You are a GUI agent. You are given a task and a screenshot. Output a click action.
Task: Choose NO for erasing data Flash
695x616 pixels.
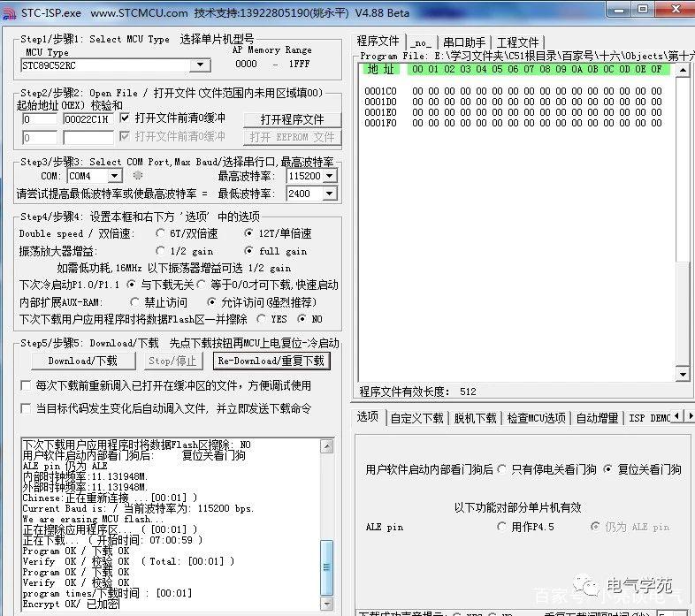click(302, 319)
